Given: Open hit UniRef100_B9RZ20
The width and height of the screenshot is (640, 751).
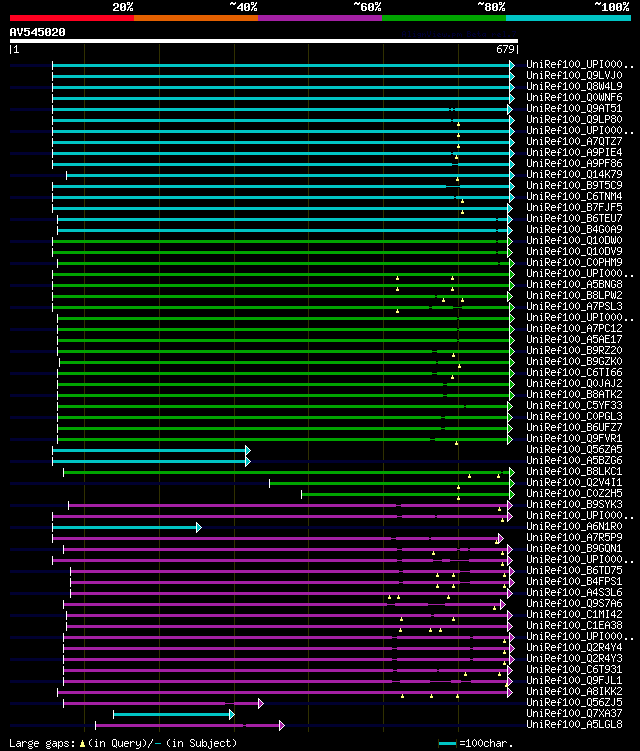Looking at the screenshot, I should [574, 350].
